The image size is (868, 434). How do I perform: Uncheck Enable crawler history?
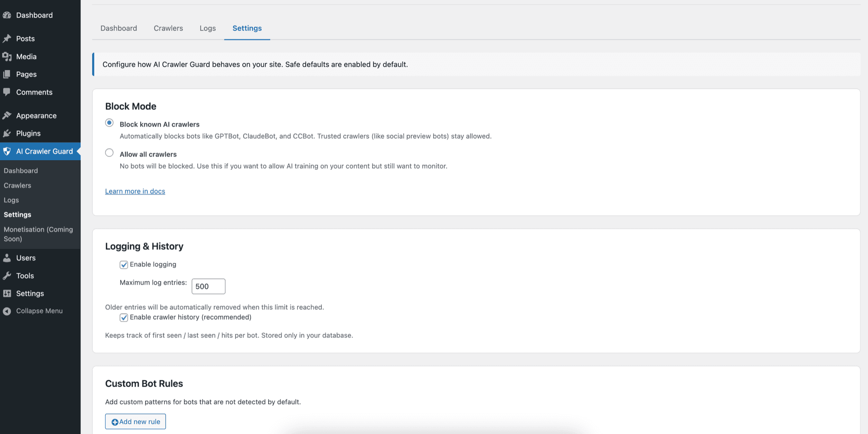[123, 317]
